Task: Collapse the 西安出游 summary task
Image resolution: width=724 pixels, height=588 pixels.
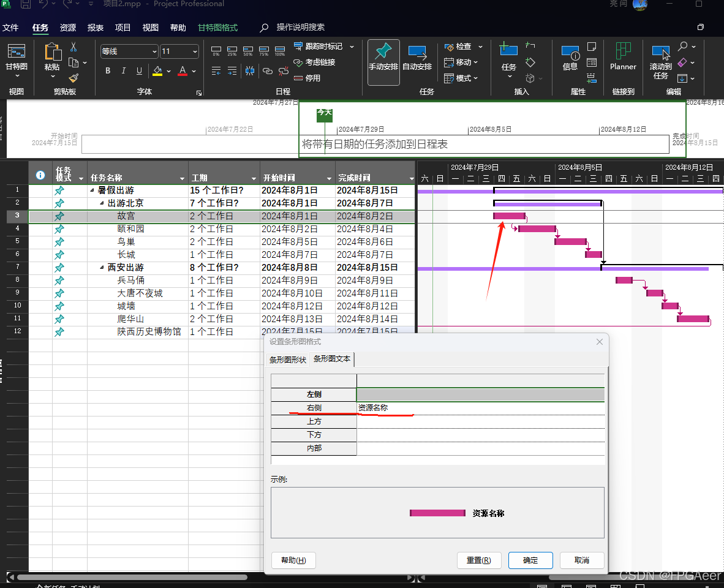Action: (102, 267)
